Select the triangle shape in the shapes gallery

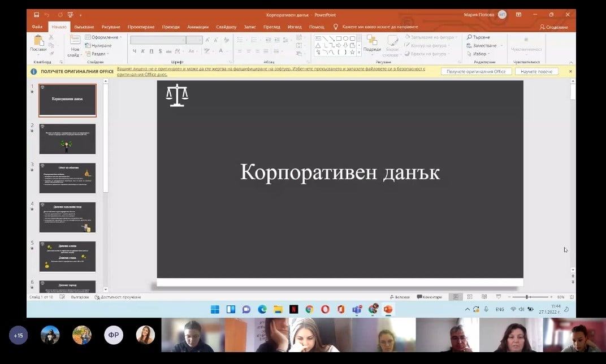(318, 46)
